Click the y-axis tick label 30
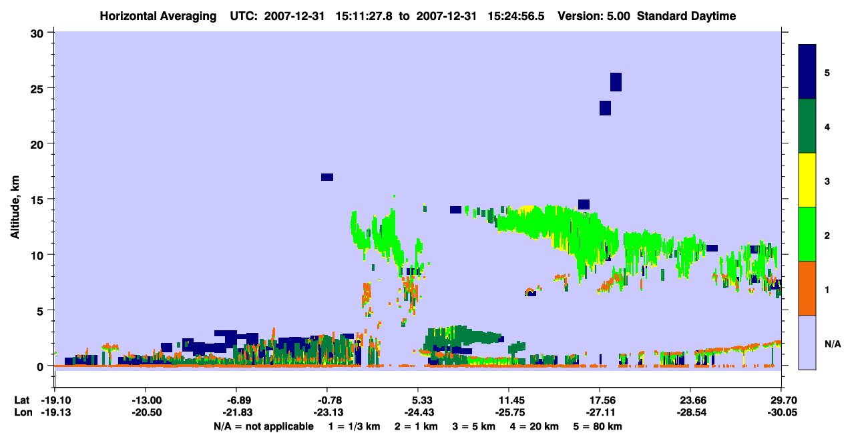This screenshot has width=868, height=445. (39, 33)
